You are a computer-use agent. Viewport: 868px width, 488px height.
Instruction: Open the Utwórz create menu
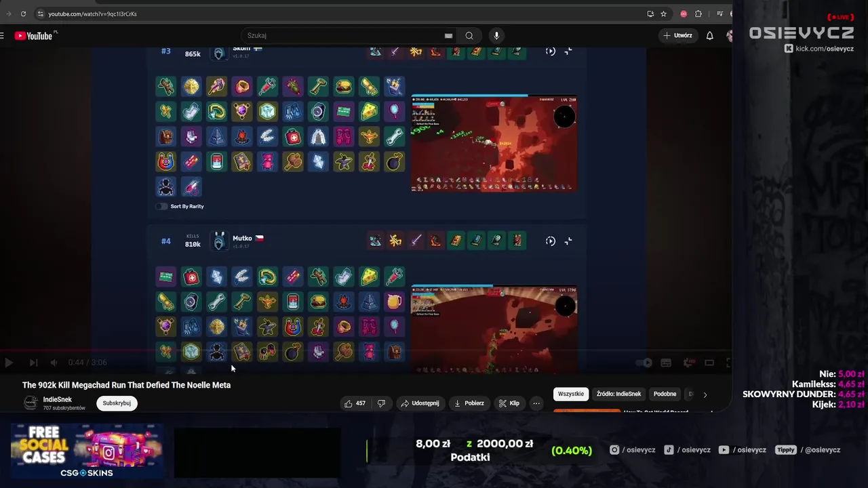677,35
